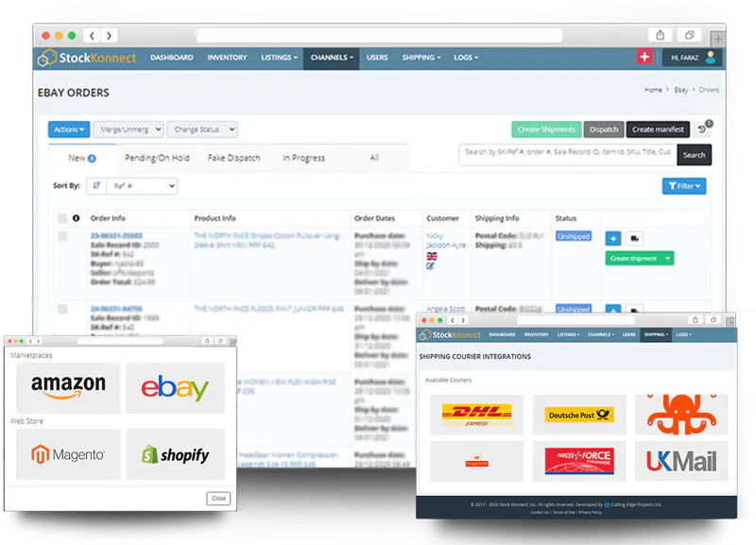The image size is (756, 545).
Task: Click the UK flag icon for Nicky Jackson-Ayre
Action: coord(432,256)
